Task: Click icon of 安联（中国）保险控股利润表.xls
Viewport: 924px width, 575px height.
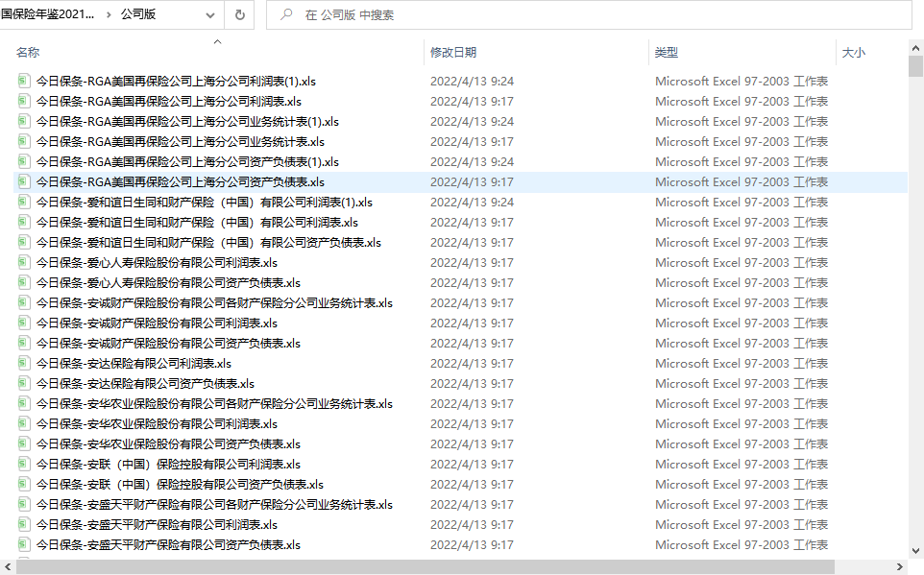Action: tap(24, 464)
